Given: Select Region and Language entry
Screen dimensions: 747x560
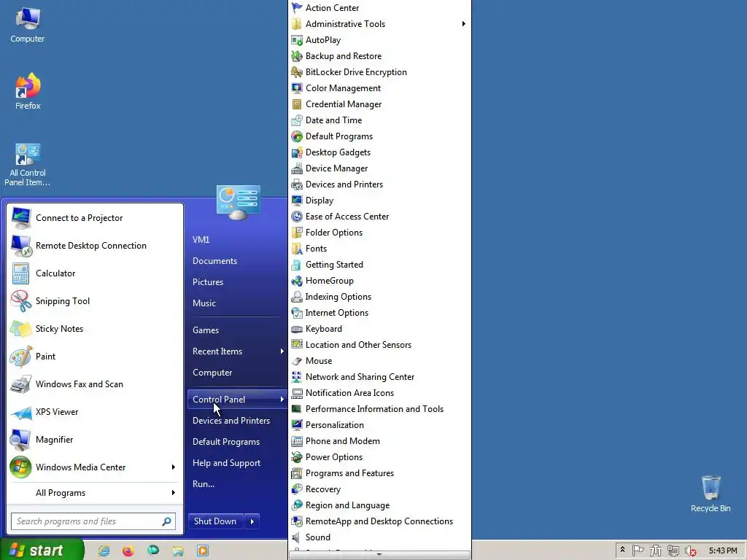Looking at the screenshot, I should (x=347, y=505).
